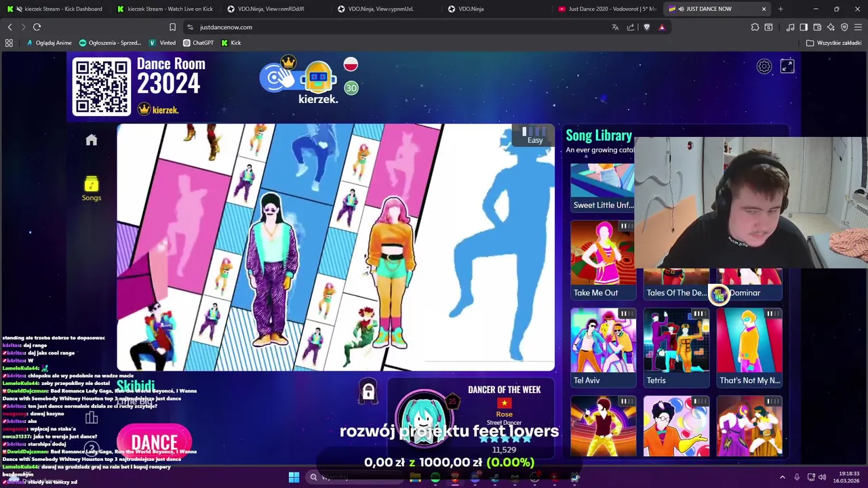Select the Tetris song card
Image resolution: width=868 pixels, height=488 pixels.
pyautogui.click(x=676, y=348)
